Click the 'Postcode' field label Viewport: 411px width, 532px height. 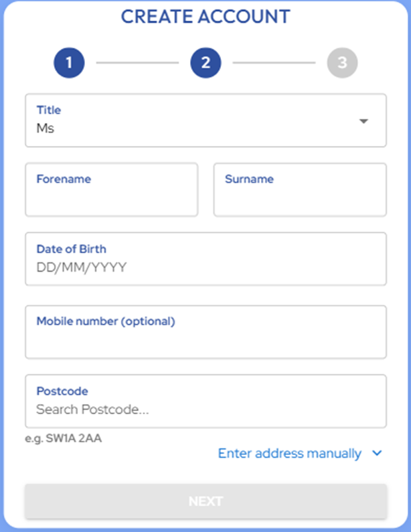pyautogui.click(x=62, y=391)
